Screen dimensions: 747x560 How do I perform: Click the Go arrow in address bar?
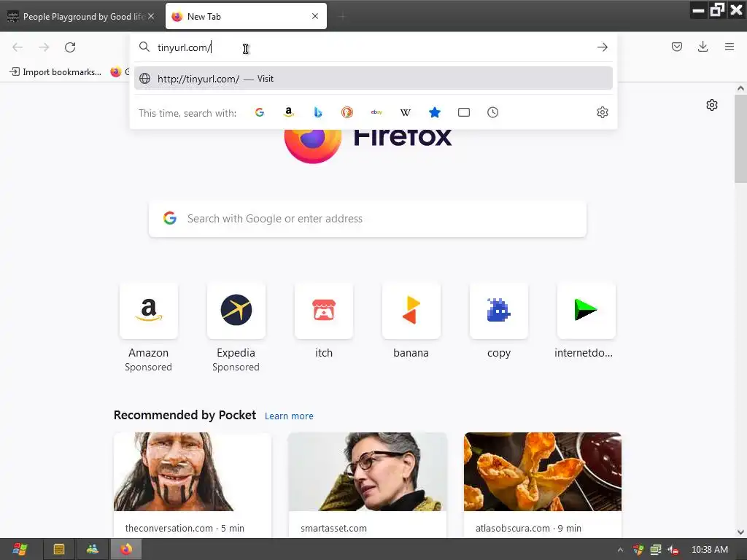[603, 47]
